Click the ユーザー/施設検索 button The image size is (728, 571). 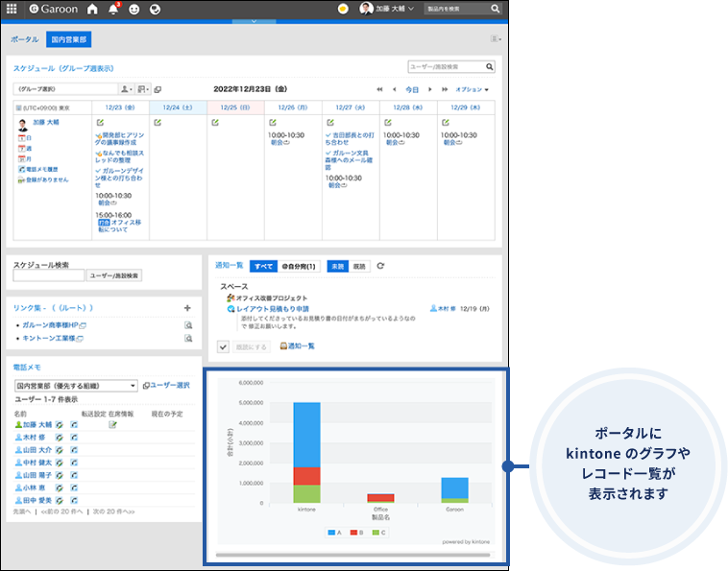tap(114, 275)
